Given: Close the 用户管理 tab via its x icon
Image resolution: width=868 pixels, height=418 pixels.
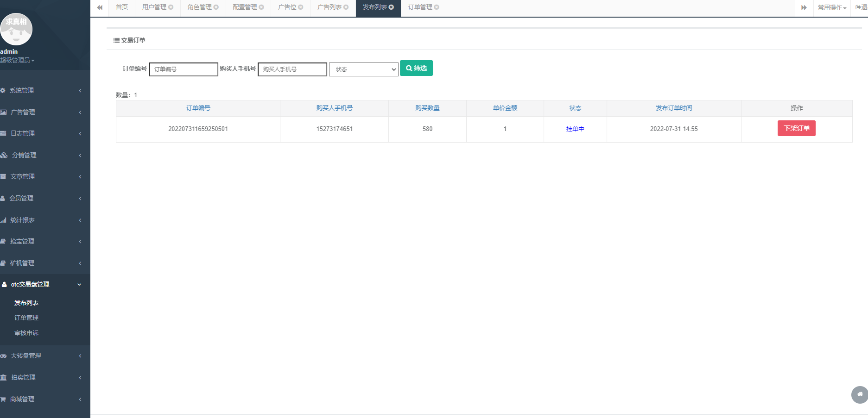Looking at the screenshot, I should click(171, 7).
